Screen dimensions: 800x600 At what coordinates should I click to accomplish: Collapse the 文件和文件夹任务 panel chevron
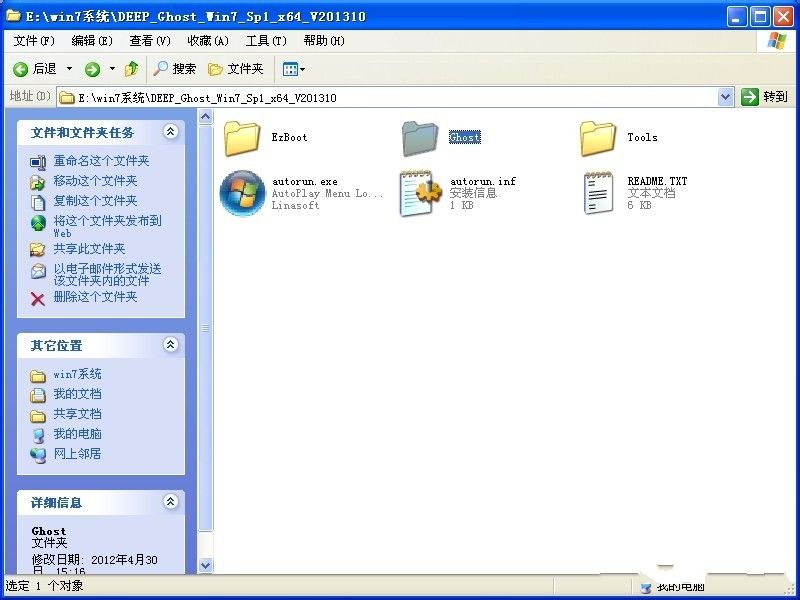(170, 131)
